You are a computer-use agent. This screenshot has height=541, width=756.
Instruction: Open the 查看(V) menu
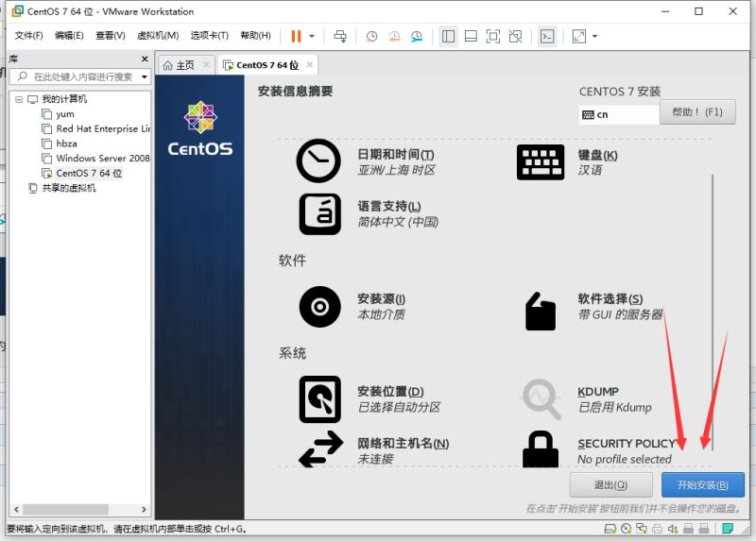click(x=111, y=35)
